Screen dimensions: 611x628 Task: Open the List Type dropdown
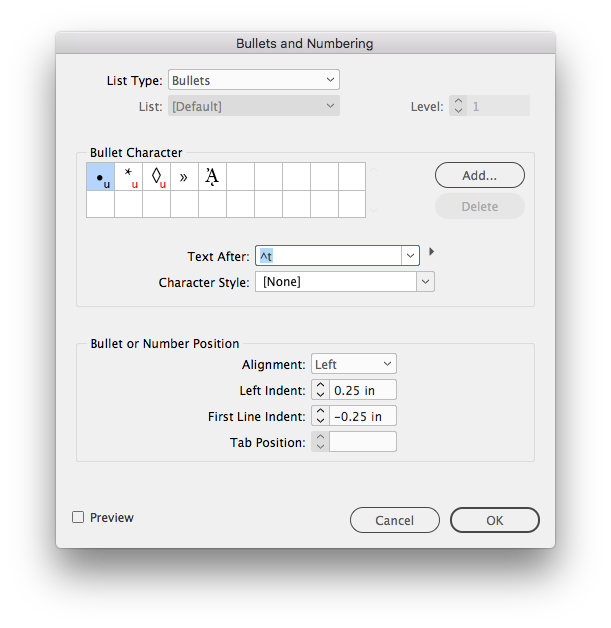pos(254,80)
